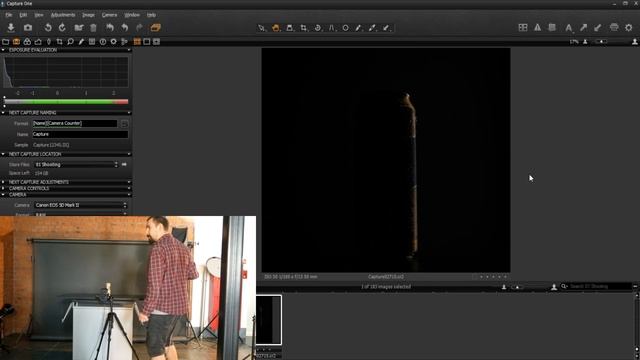
Task: Click the trash delete icon
Action: click(x=93, y=27)
